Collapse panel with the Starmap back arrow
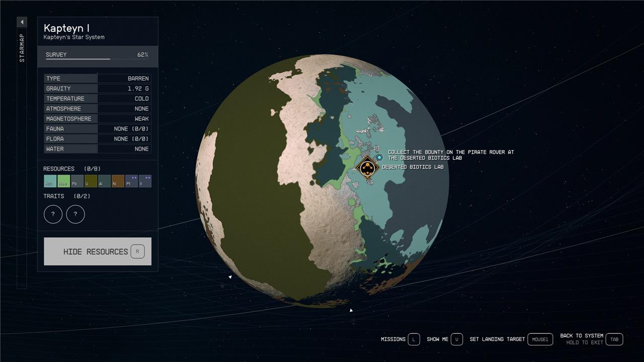The image size is (644, 362). click(x=22, y=22)
